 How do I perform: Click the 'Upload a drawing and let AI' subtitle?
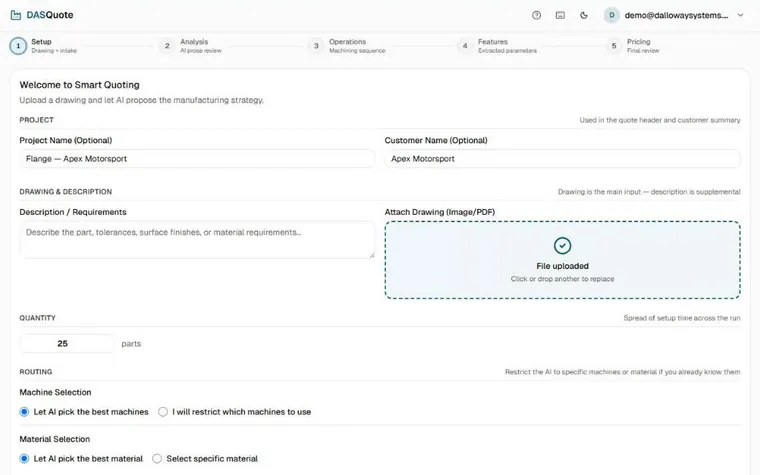tap(142, 100)
